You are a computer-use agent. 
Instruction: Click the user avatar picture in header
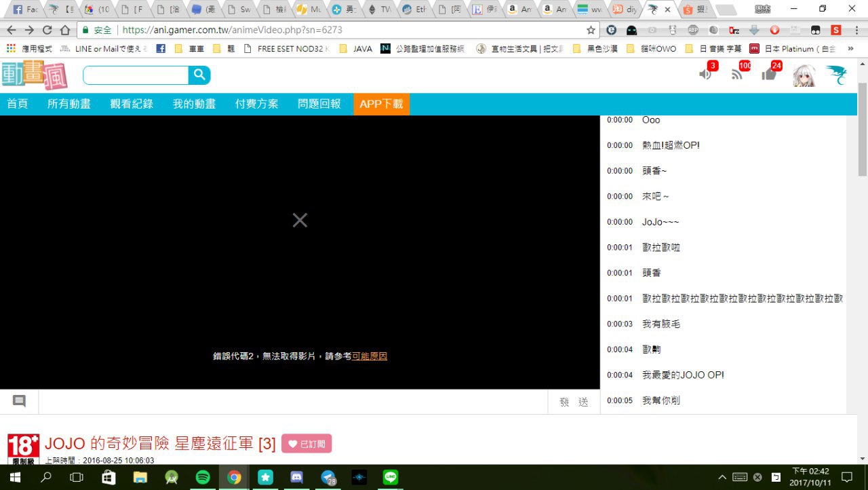pyautogui.click(x=804, y=75)
